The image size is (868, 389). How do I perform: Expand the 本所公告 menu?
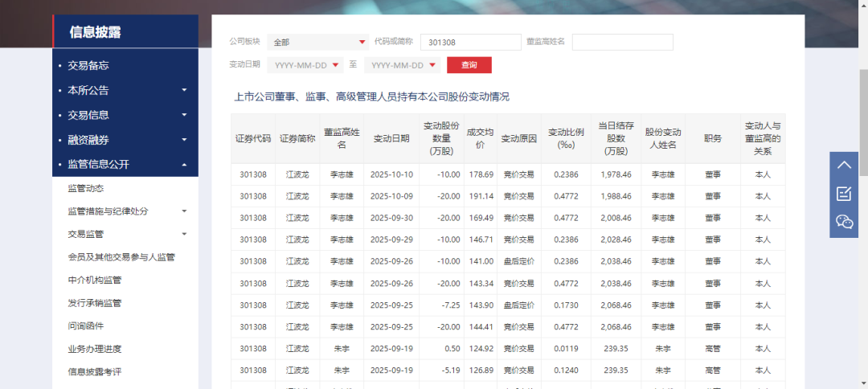pyautogui.click(x=125, y=90)
